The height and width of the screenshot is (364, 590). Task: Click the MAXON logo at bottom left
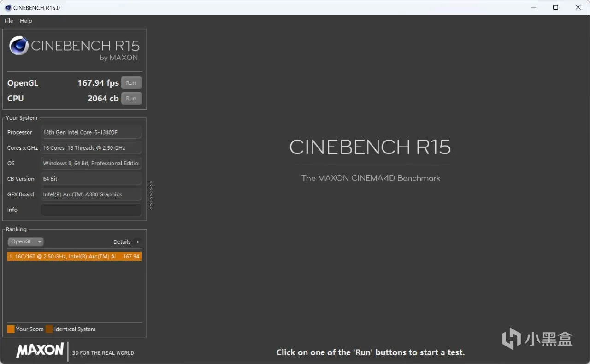click(40, 350)
